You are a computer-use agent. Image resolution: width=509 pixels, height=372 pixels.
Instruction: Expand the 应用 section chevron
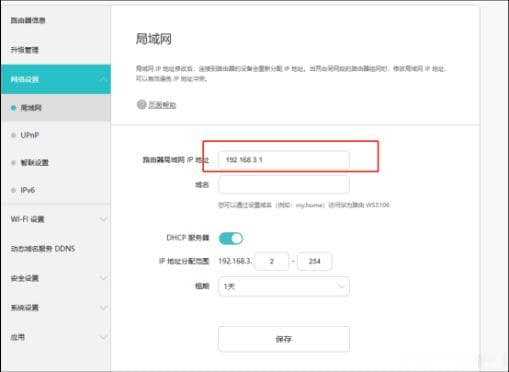pos(103,337)
